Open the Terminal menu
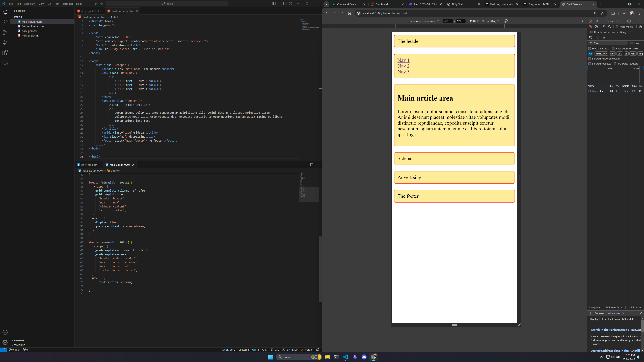Screen dimensions: 644x362 67,4
